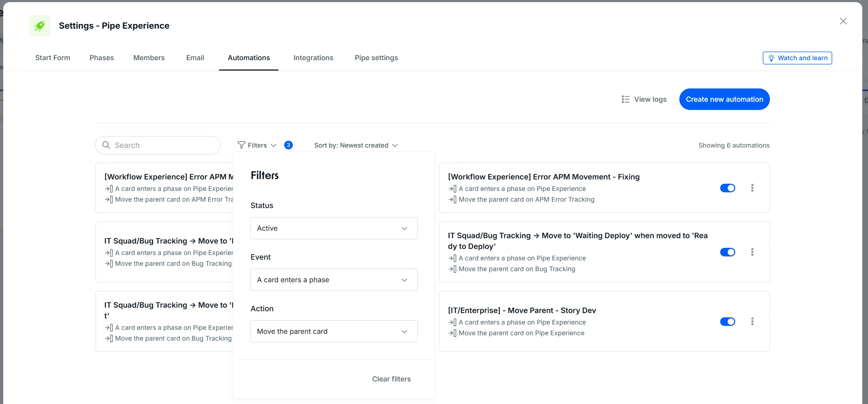
Task: Open the Integrations tab
Action: tap(313, 58)
